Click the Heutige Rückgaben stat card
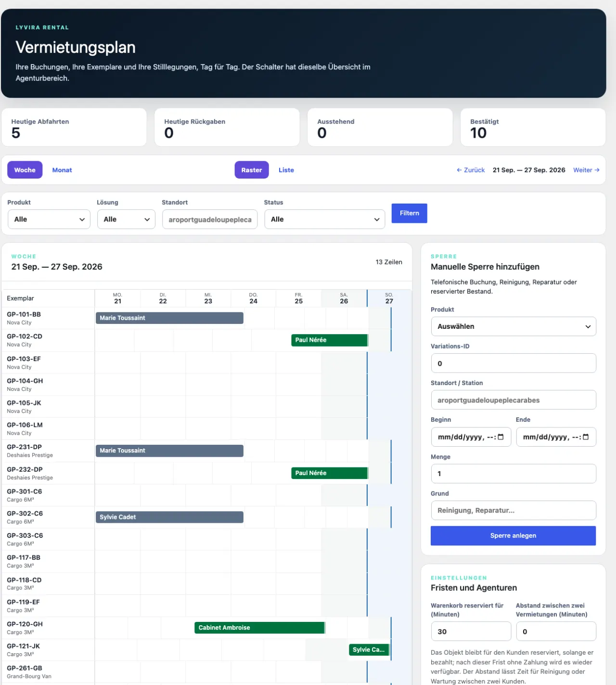616x685 pixels. [x=227, y=127]
